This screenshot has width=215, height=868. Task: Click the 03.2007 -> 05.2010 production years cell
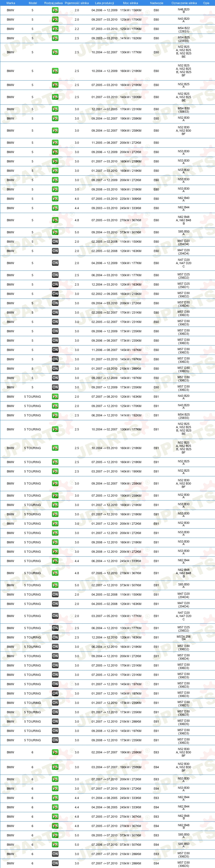tap(104, 616)
